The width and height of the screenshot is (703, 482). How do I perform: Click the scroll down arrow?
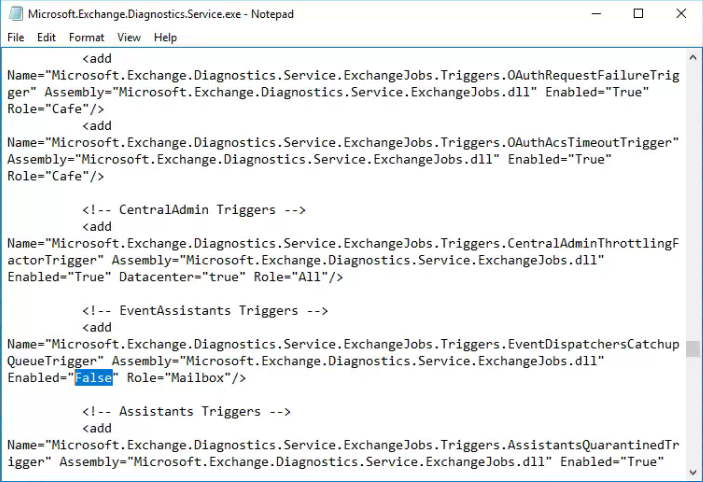pos(693,472)
